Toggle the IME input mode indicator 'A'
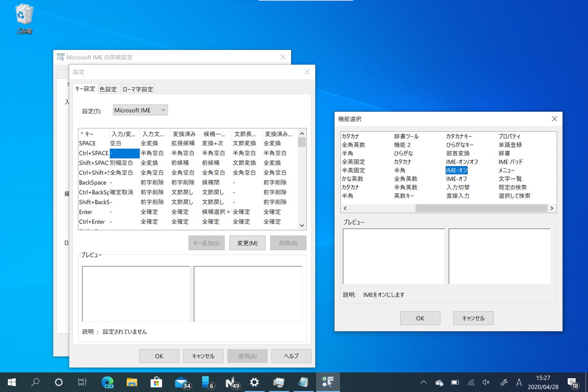This screenshot has height=392, width=588. click(x=518, y=382)
